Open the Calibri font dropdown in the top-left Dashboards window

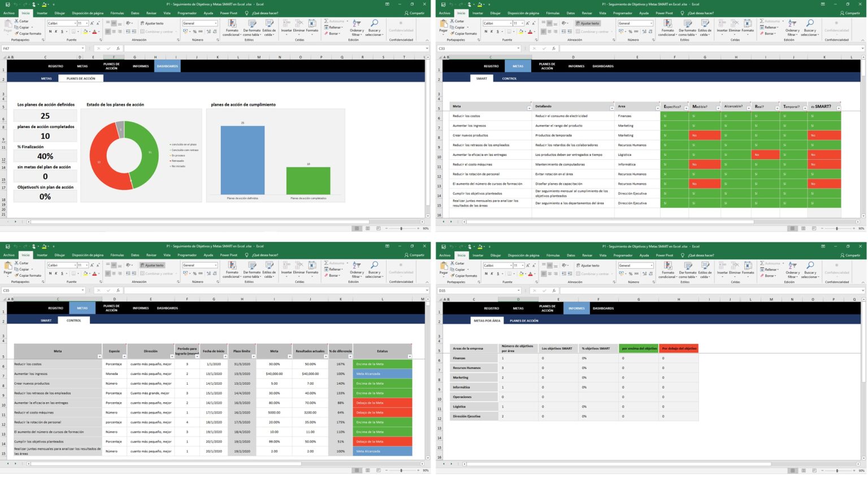75,23
